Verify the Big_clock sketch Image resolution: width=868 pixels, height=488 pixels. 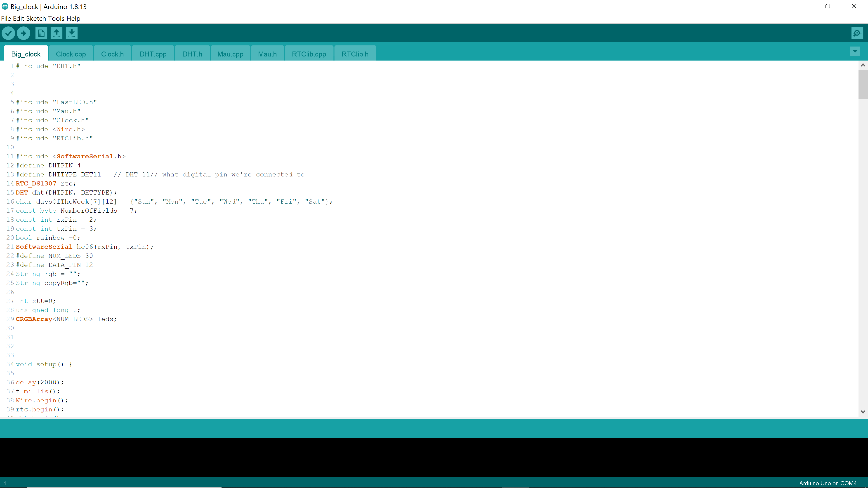(x=8, y=33)
